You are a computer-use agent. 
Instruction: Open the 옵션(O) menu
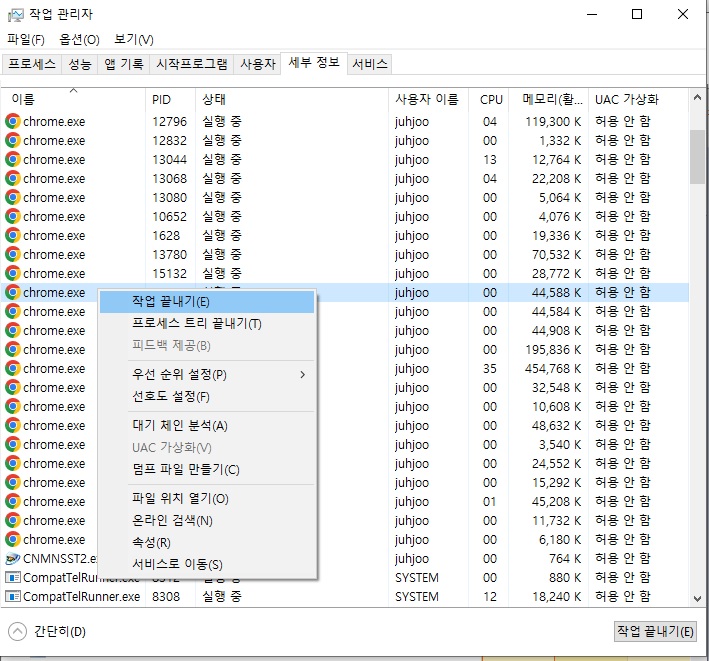(x=79, y=40)
